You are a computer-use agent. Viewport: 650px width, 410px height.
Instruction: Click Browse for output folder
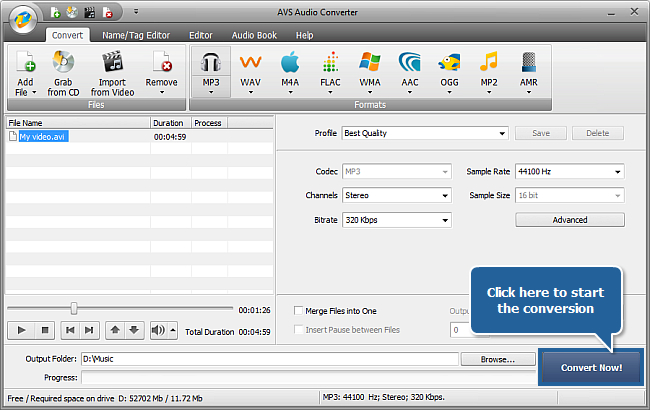point(498,359)
